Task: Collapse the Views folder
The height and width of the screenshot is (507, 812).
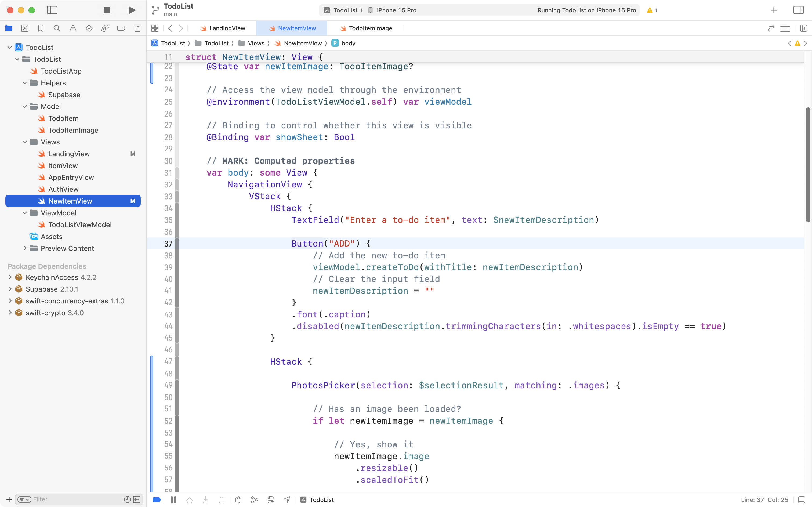Action: (24, 142)
